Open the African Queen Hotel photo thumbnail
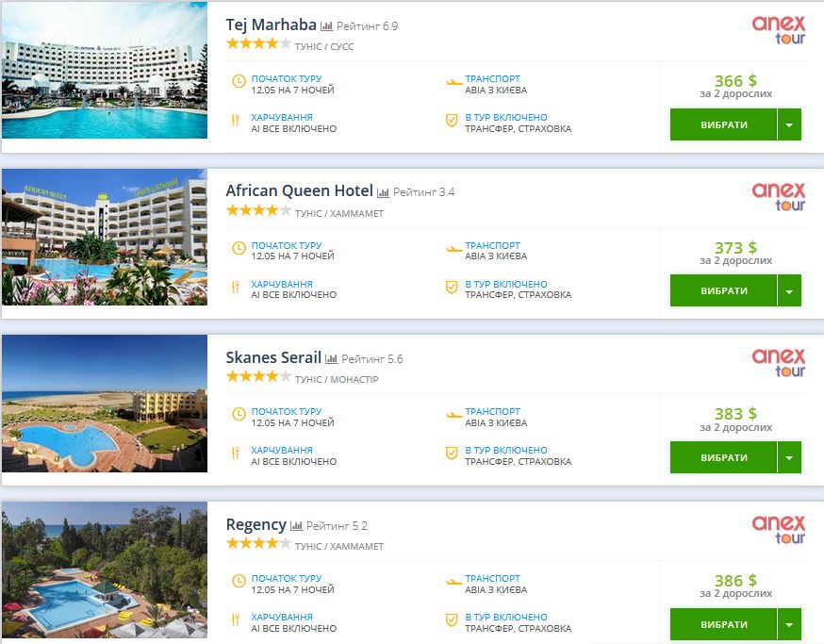Viewport: 824px width, 644px height. click(x=105, y=238)
